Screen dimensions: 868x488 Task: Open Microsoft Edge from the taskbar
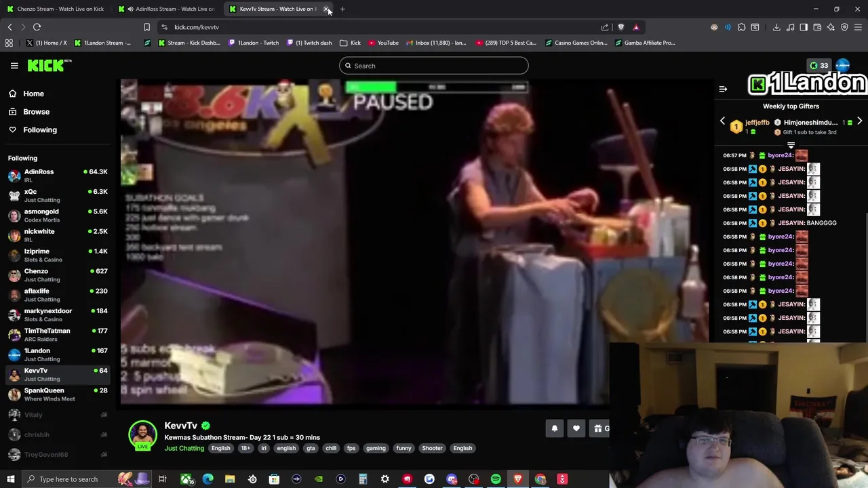click(208, 479)
